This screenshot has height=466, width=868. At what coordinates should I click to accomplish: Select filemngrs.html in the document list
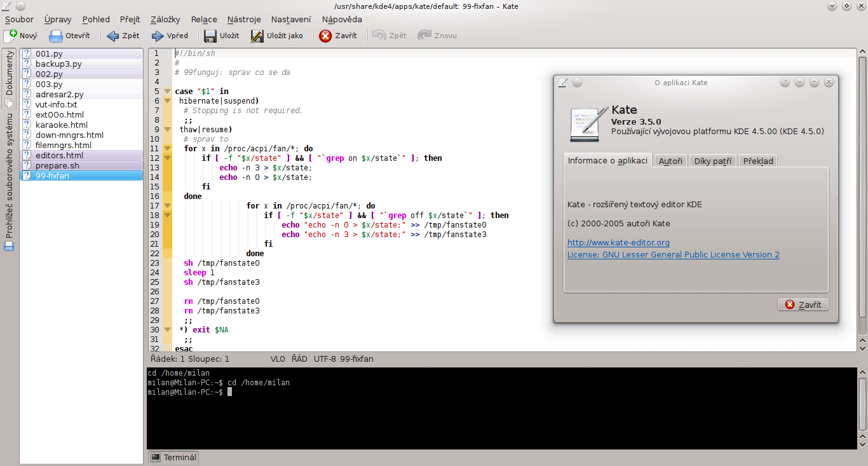coord(82,146)
